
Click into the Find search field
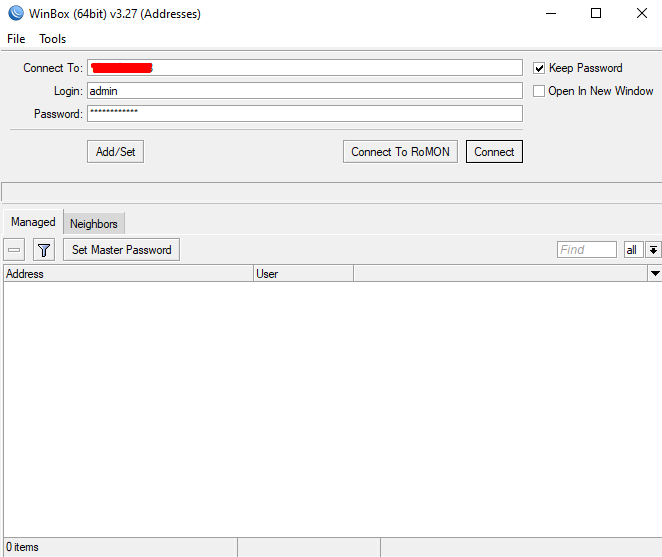point(586,250)
